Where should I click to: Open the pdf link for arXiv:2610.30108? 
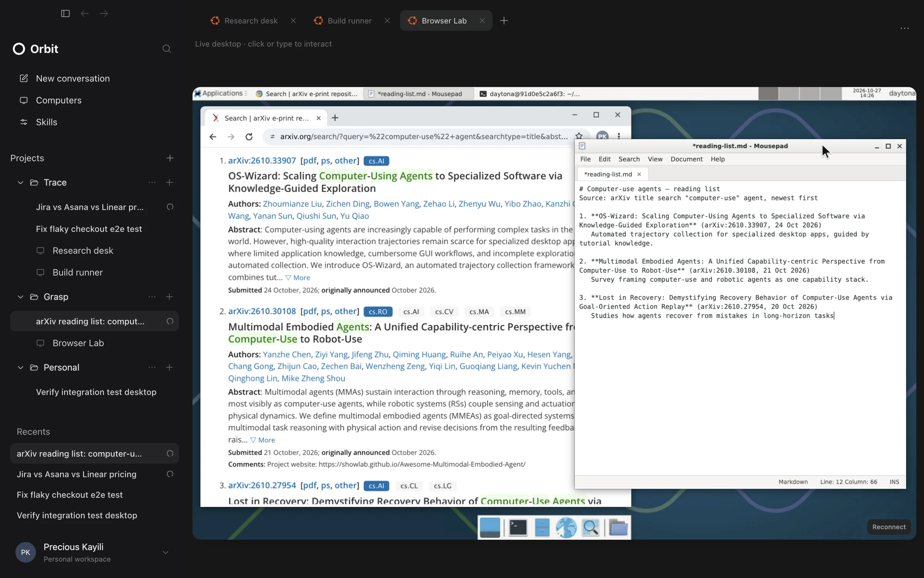[310, 311]
